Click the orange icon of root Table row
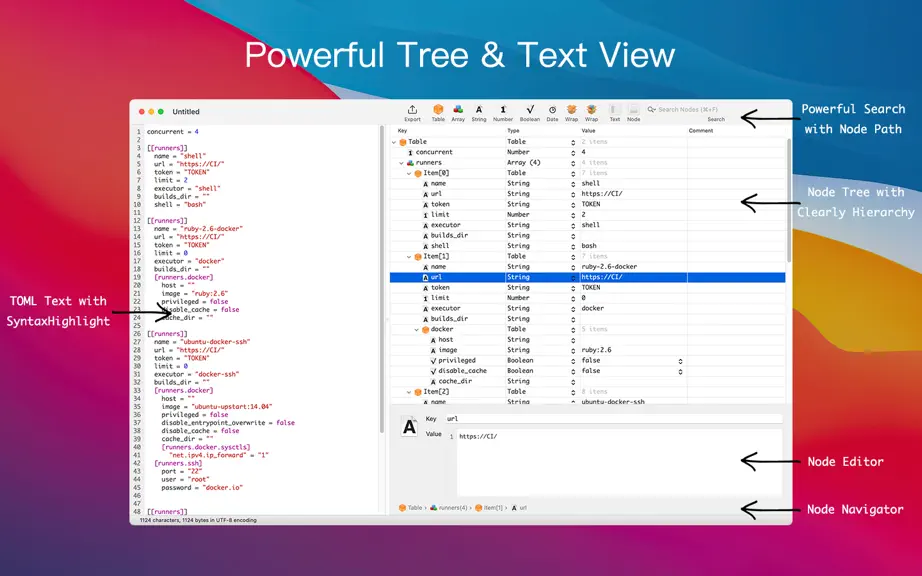 pos(403,142)
